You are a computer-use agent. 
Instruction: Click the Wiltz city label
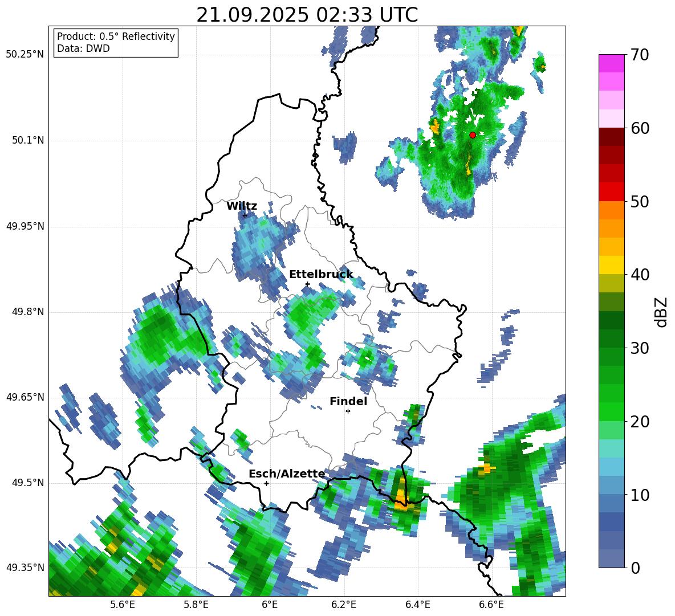pyautogui.click(x=242, y=206)
